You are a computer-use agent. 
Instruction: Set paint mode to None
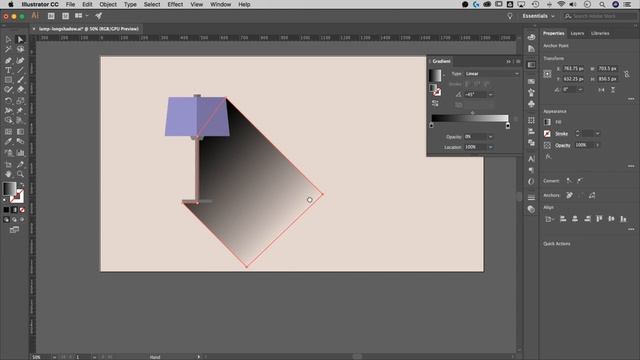coord(22,210)
